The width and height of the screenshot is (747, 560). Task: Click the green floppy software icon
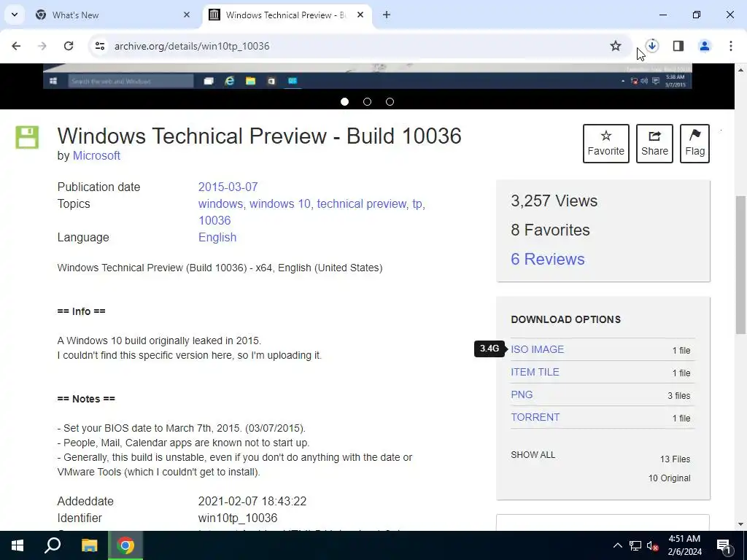point(27,137)
